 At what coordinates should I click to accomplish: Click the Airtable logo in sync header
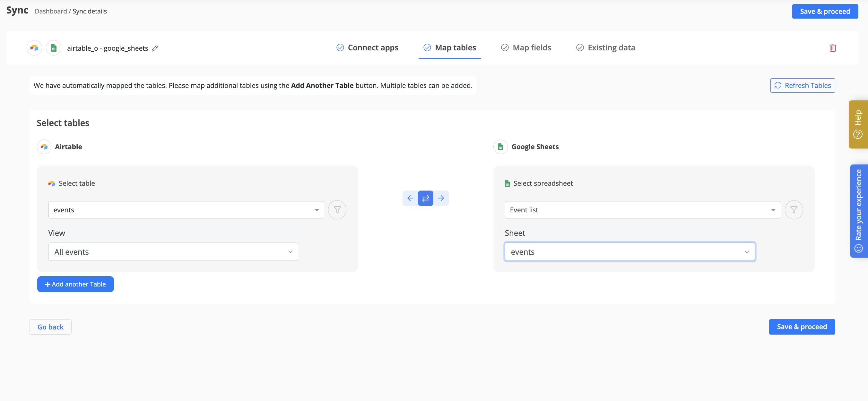[x=34, y=48]
